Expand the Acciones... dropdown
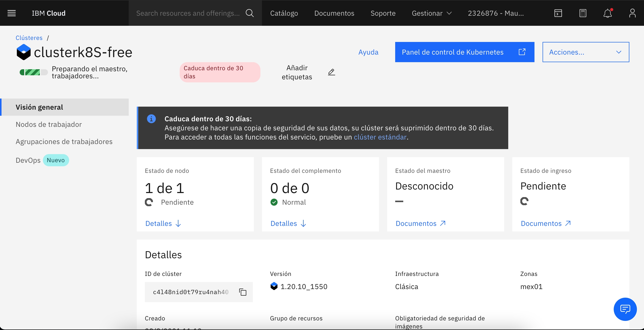The height and width of the screenshot is (330, 644). tap(586, 52)
